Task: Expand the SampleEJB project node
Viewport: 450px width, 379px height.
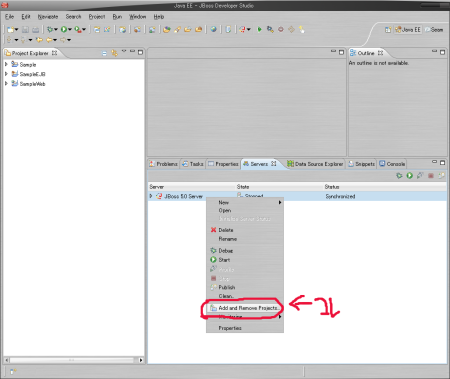Action: [6, 74]
